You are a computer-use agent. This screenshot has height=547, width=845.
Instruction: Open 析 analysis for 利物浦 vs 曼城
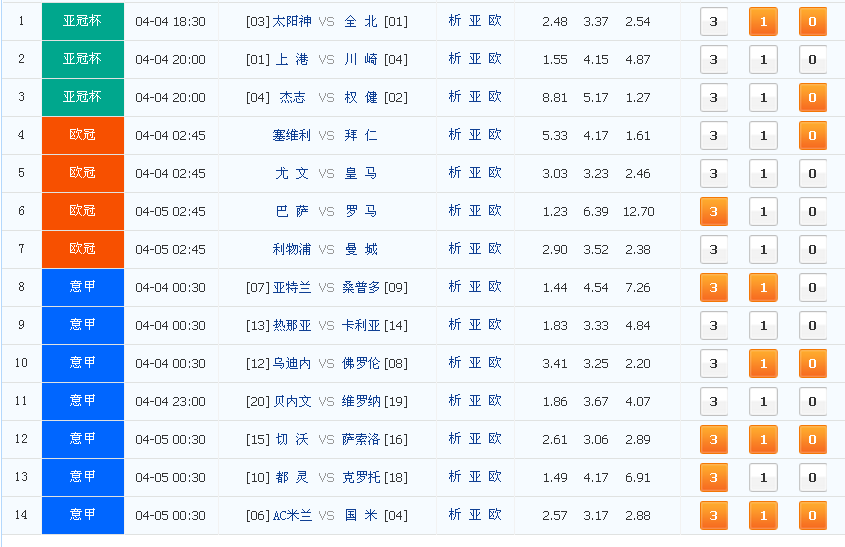coord(455,249)
